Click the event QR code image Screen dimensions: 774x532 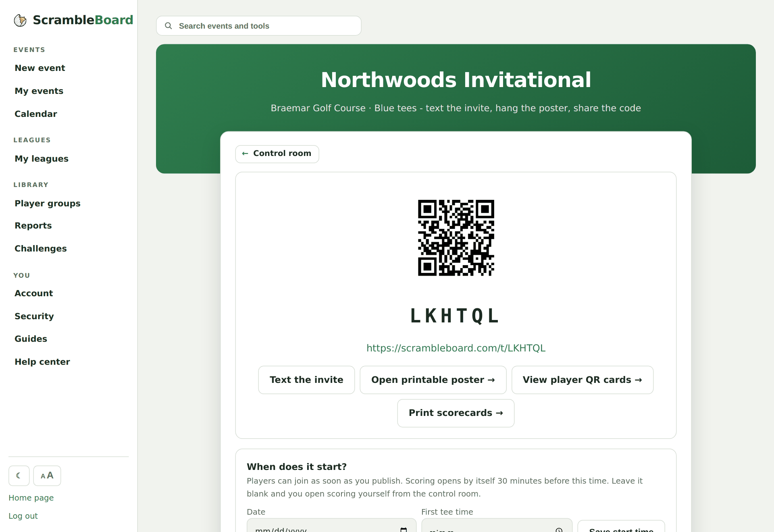pos(456,238)
